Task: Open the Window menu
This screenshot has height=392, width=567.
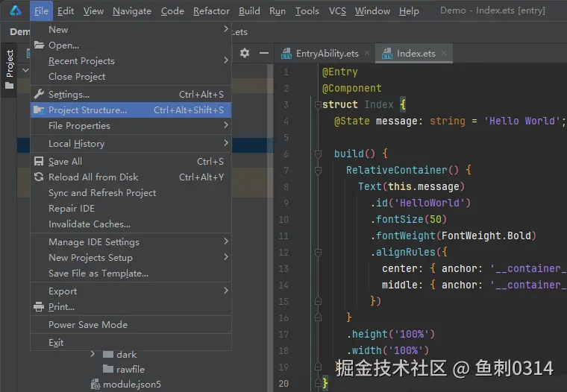Action: [x=372, y=11]
